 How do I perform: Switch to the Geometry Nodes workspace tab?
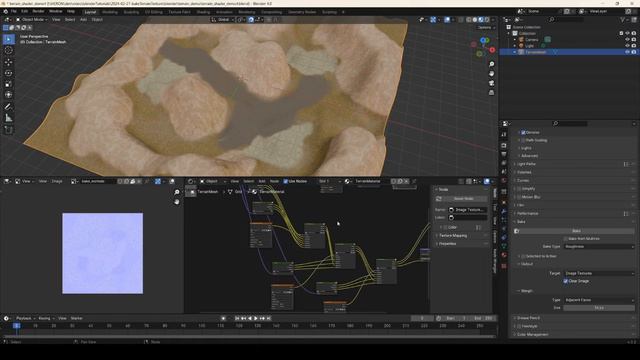coord(302,12)
